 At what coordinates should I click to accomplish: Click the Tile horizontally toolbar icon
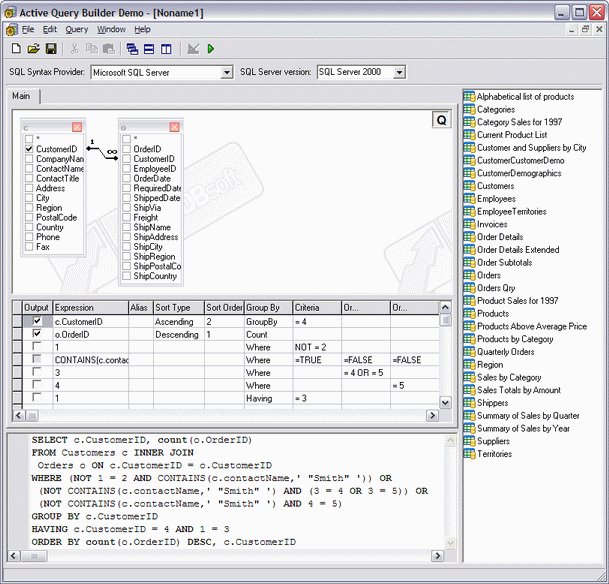(149, 49)
